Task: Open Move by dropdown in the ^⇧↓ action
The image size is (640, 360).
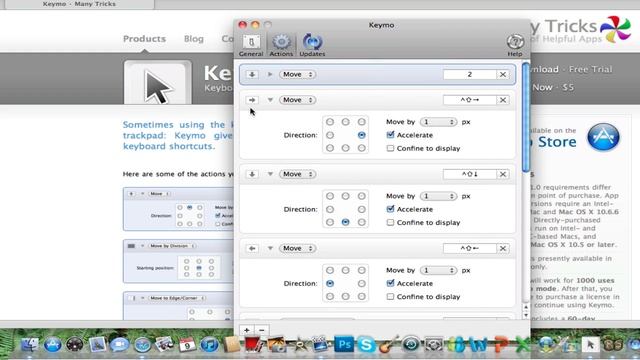Action: pos(438,196)
